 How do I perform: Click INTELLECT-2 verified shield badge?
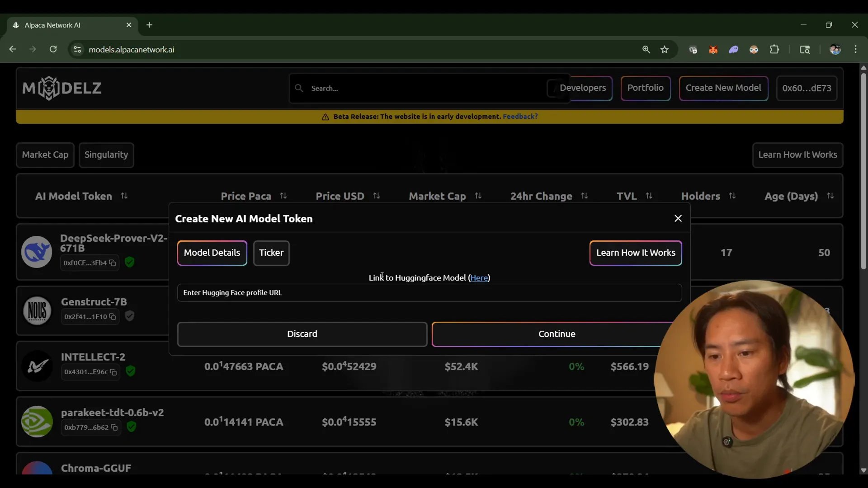[131, 371]
